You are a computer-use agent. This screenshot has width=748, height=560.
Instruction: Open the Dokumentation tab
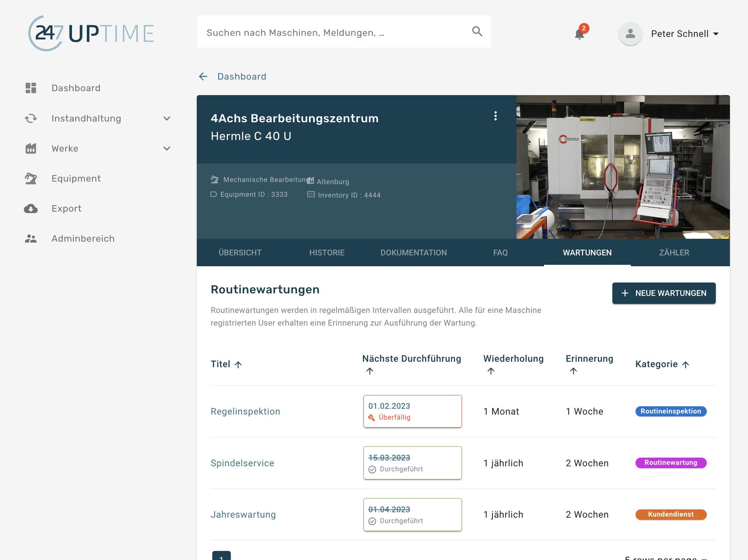coord(413,253)
